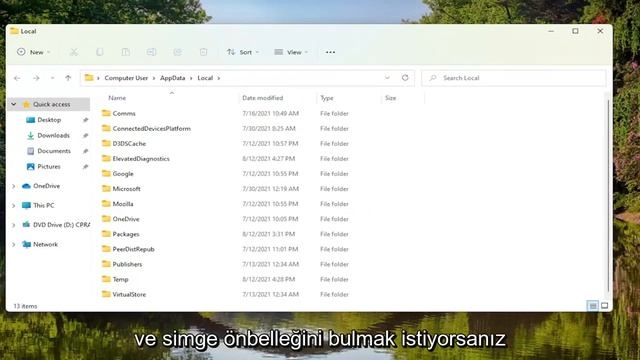Expand address bar history dropdown

coord(387,78)
